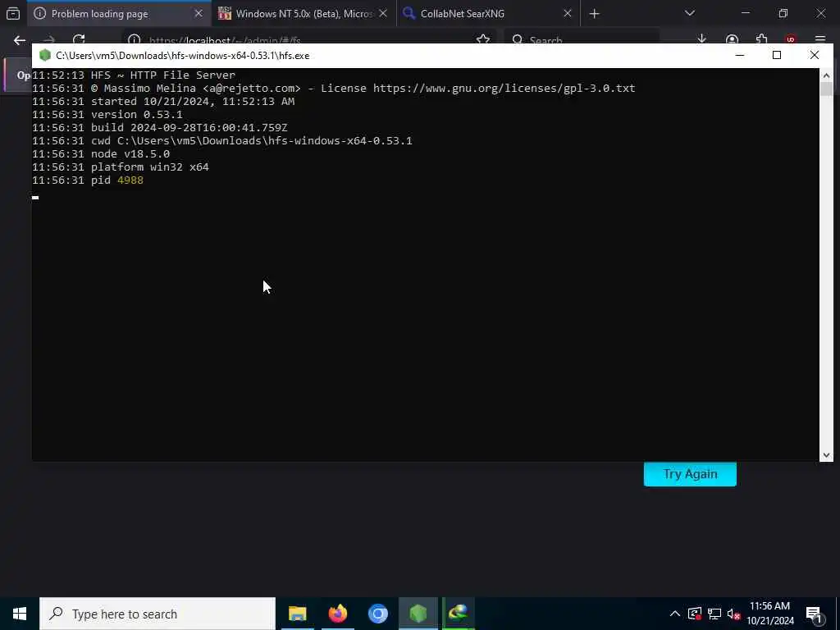The height and width of the screenshot is (630, 840).
Task: Bookmark this page with the star icon
Action: 482,40
